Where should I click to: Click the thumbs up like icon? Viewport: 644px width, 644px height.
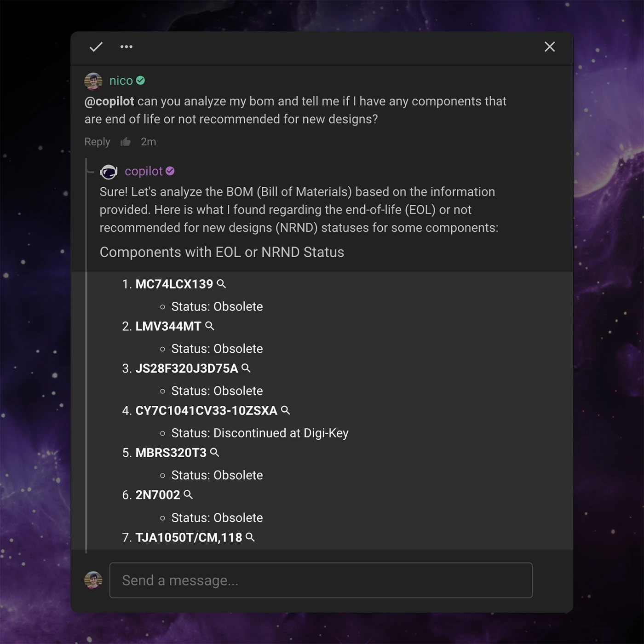point(126,142)
